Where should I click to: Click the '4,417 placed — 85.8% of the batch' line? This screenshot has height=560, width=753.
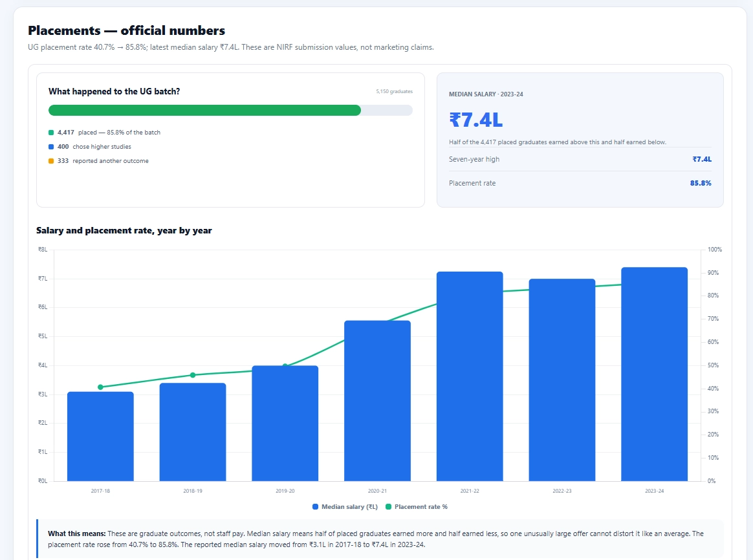(104, 133)
